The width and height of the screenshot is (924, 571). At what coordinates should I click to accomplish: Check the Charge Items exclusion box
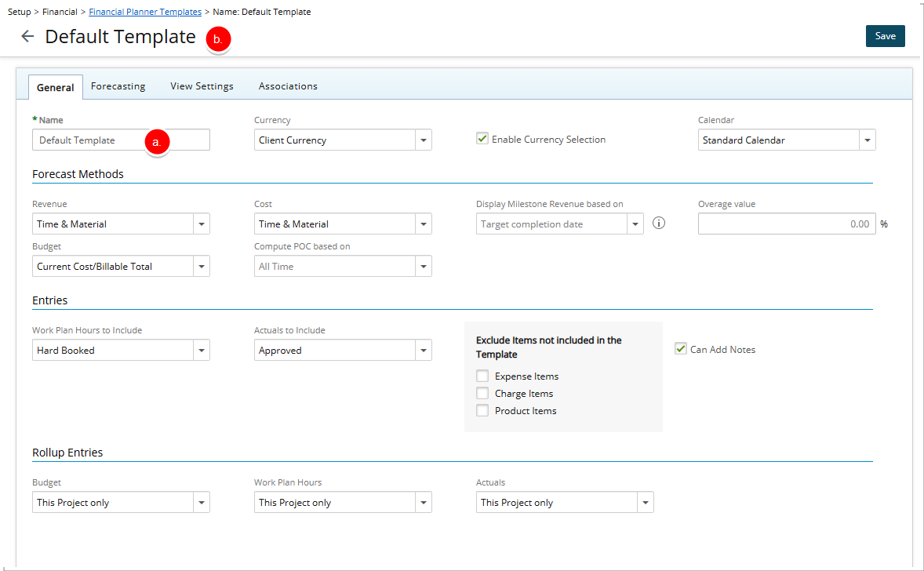point(482,393)
